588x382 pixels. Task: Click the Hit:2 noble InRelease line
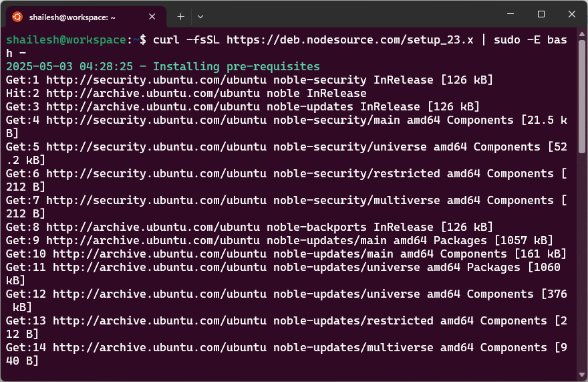click(186, 93)
